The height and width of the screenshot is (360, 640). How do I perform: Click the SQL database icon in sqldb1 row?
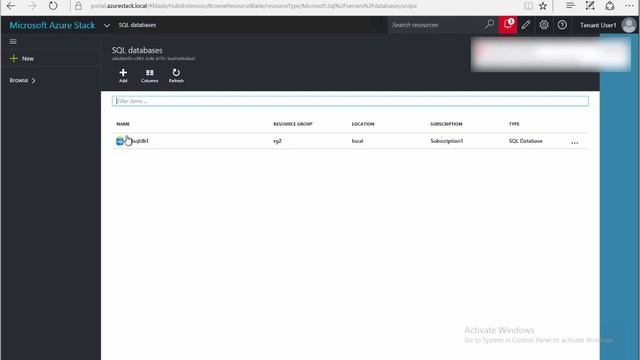[x=120, y=141]
